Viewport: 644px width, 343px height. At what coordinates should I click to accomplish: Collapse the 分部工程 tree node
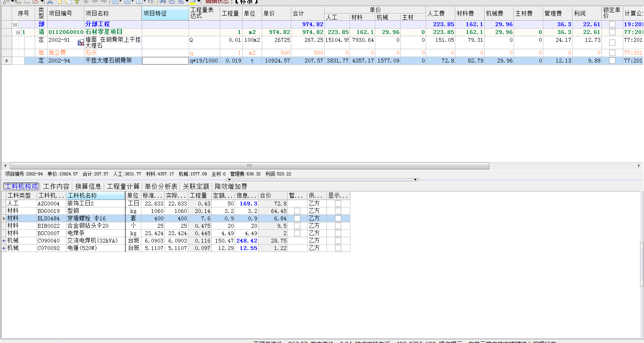pyautogui.click(x=15, y=25)
